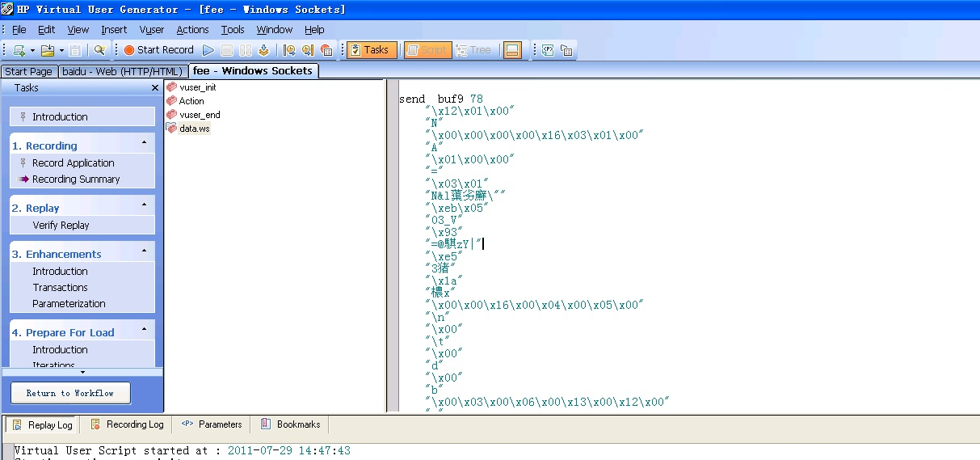Viewport: 980px width, 460px height.
Task: Switch to Tree view toggle
Action: [473, 50]
